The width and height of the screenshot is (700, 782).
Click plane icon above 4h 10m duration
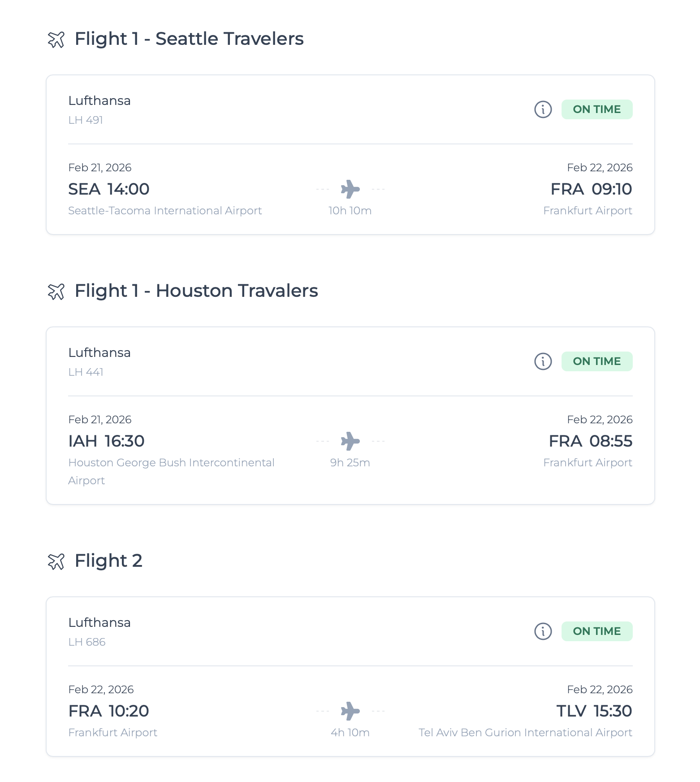click(x=350, y=711)
